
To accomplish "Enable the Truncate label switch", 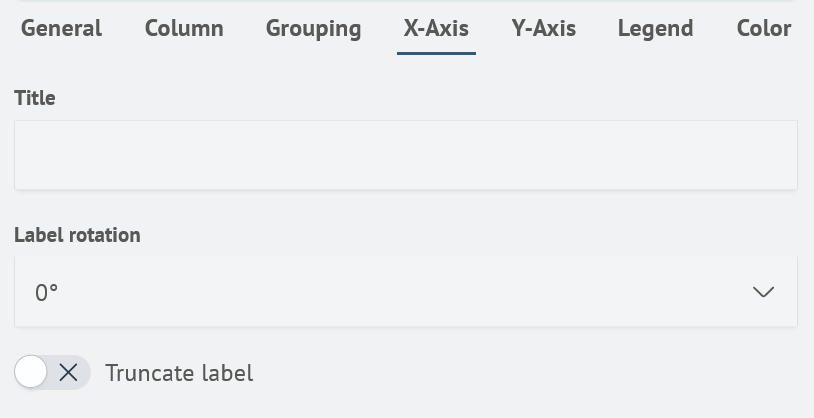I will tap(52, 373).
